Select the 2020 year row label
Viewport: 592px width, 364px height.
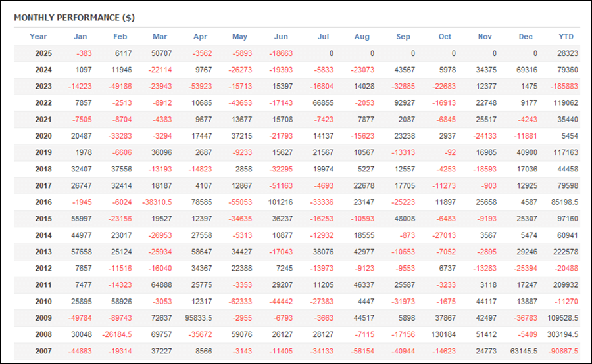[43, 136]
